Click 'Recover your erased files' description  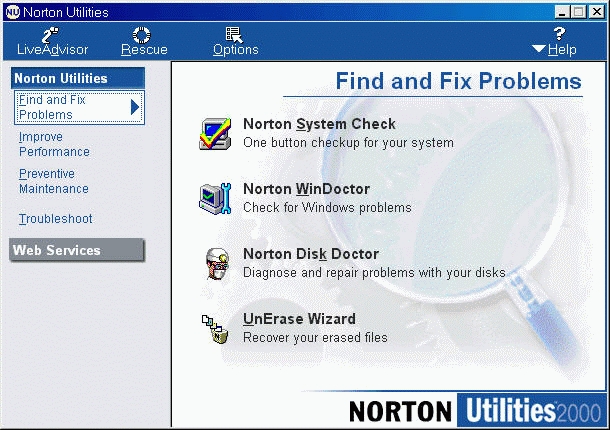tap(315, 338)
